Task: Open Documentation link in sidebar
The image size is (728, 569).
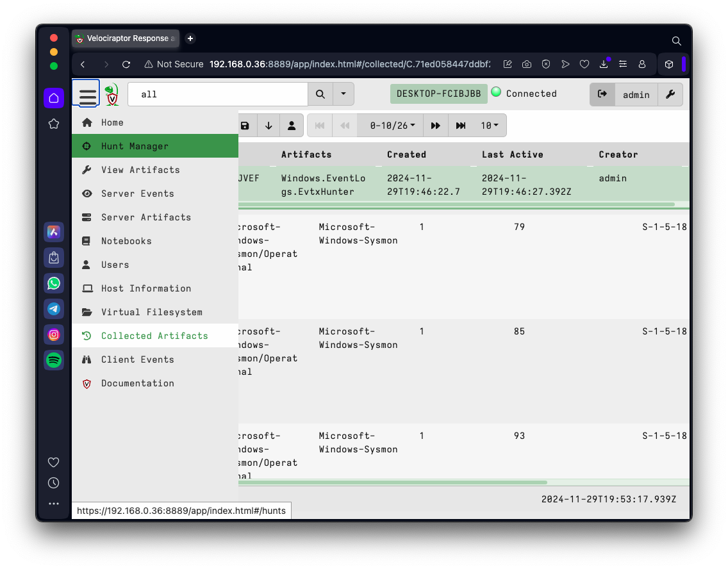Action: click(x=155, y=383)
